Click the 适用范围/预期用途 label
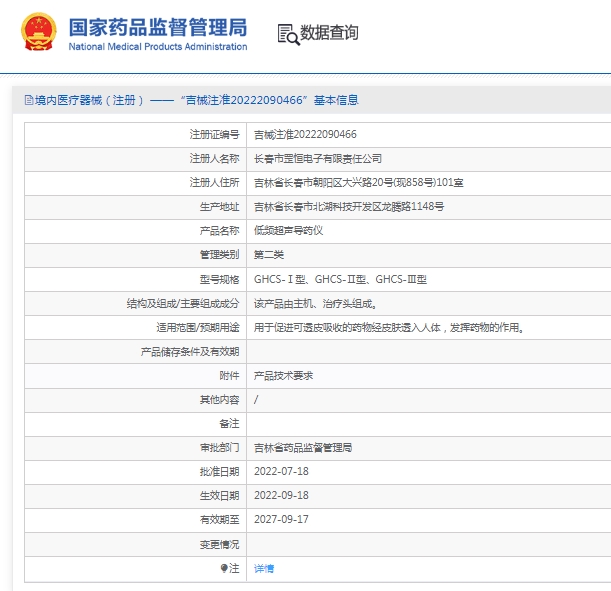Image resolution: width=611 pixels, height=591 pixels. pos(198,328)
